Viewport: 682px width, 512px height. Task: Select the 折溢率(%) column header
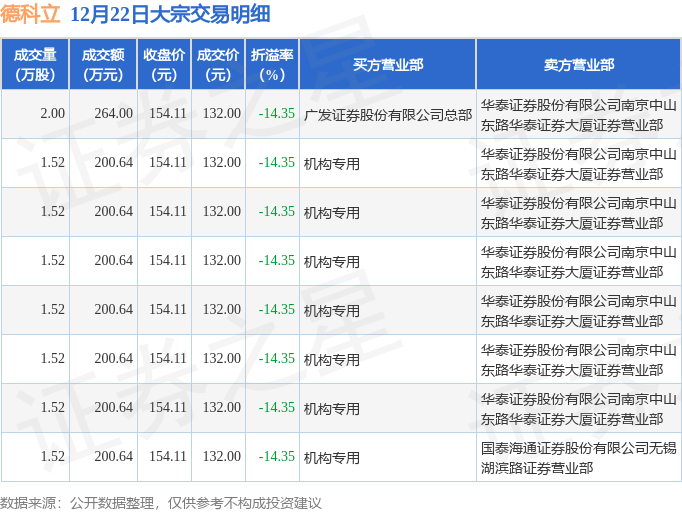point(272,65)
